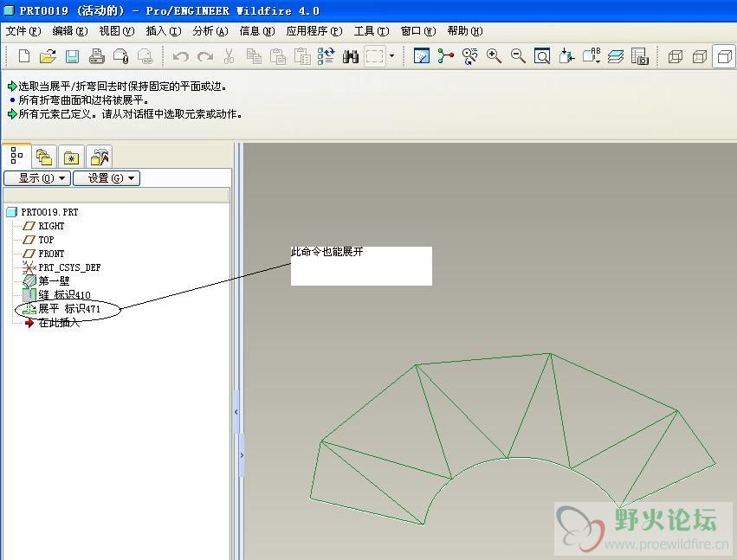Open the 设置 (G) dropdown
The width and height of the screenshot is (737, 560).
107,178
